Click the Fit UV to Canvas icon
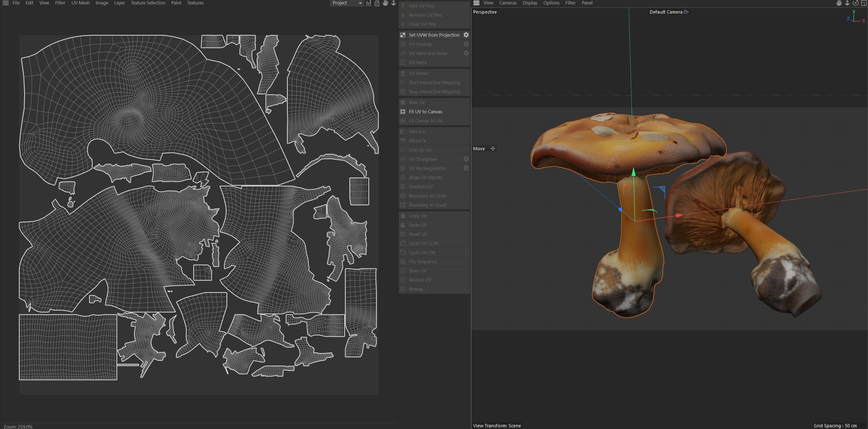Image resolution: width=868 pixels, height=429 pixels. click(403, 112)
